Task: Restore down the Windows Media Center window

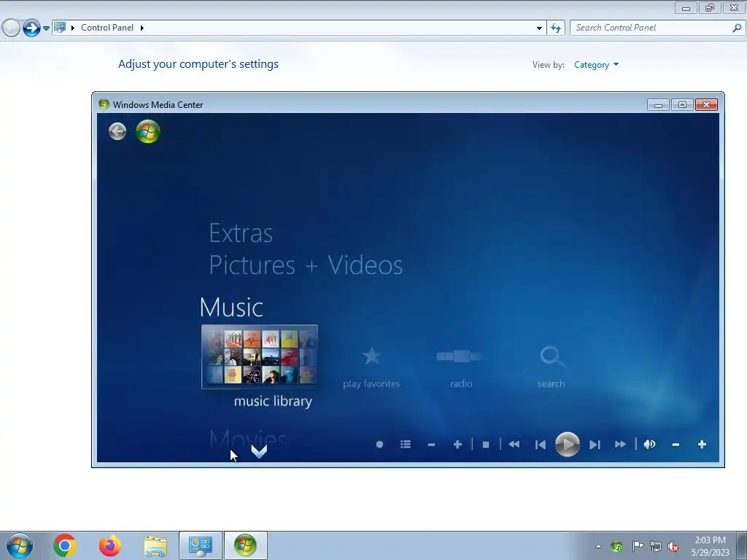Action: [x=682, y=105]
